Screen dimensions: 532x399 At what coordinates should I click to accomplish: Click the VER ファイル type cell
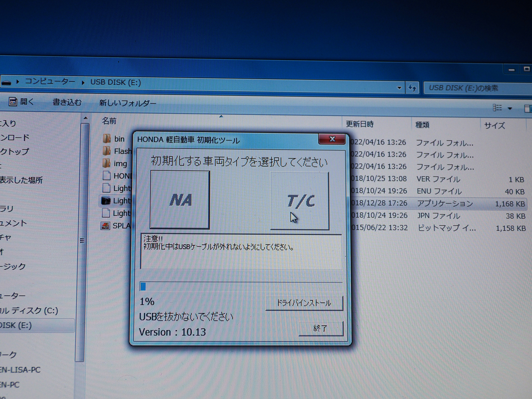tap(438, 179)
